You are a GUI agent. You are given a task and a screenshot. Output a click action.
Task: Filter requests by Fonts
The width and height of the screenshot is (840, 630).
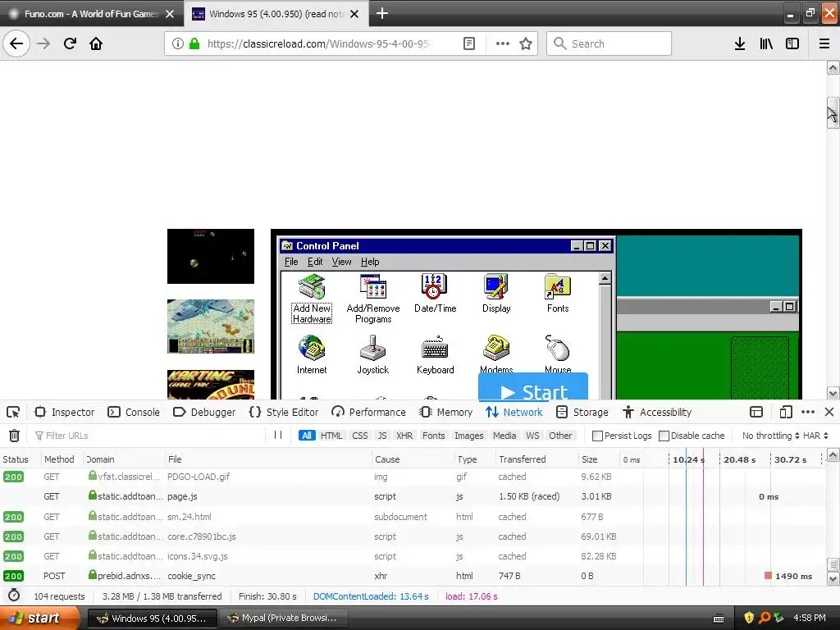pos(433,436)
